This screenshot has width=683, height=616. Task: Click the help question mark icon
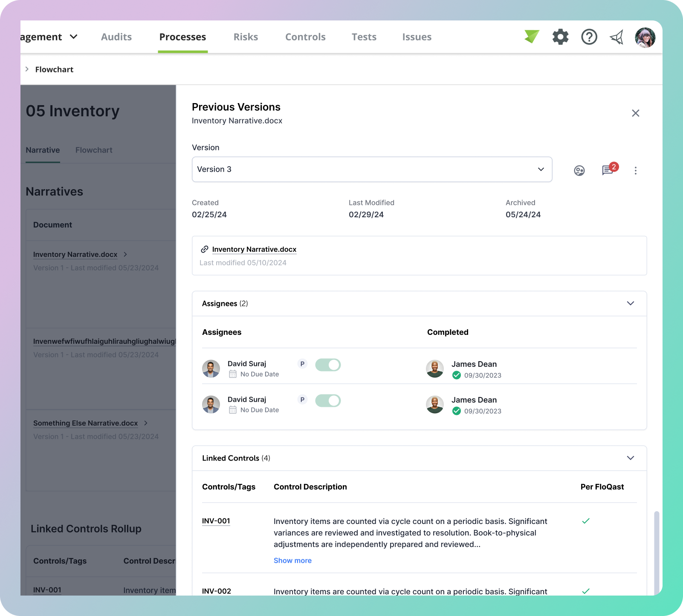coord(589,37)
